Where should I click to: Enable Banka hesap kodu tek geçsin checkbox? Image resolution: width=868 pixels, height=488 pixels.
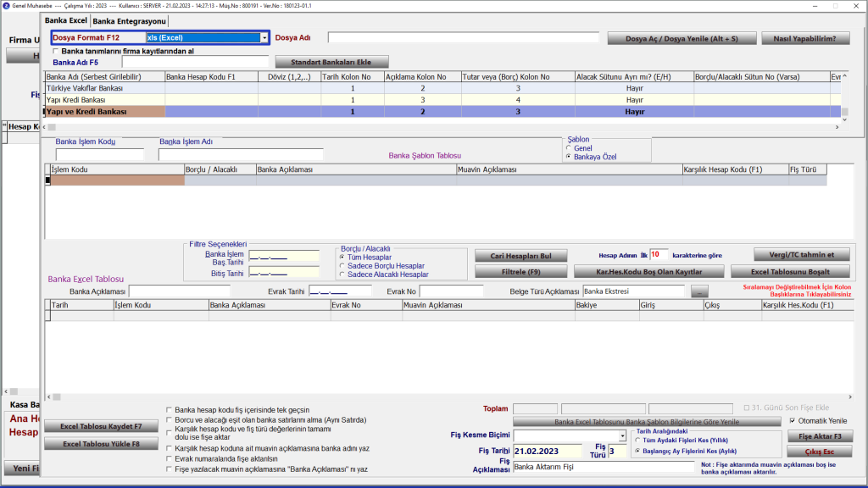tap(170, 410)
